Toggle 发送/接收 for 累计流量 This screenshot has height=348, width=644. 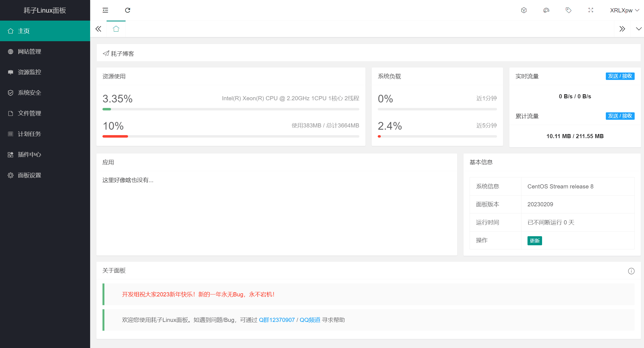tap(620, 116)
